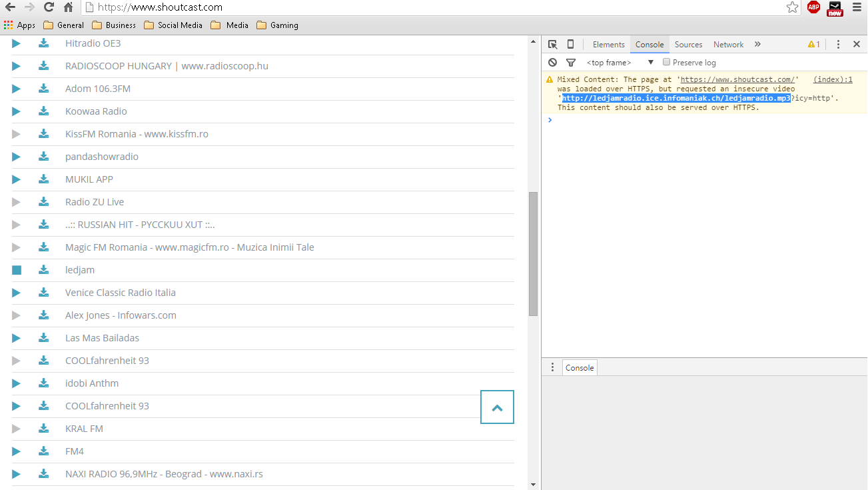Play the NAXI RADIO 96,9MHz station
This screenshot has height=490, width=868.
pyautogui.click(x=16, y=474)
